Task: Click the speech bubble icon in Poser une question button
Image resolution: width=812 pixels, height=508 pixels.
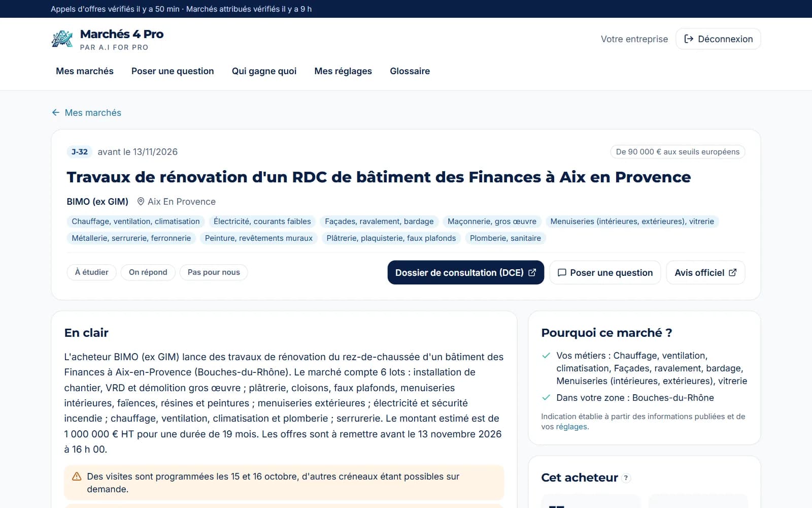Action: tap(562, 273)
